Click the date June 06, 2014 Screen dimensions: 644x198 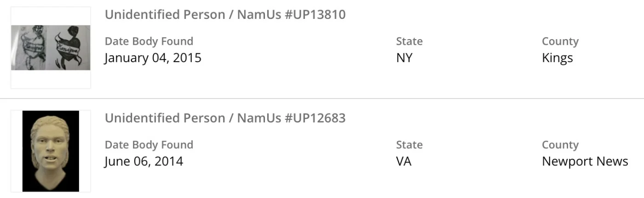pos(144,162)
